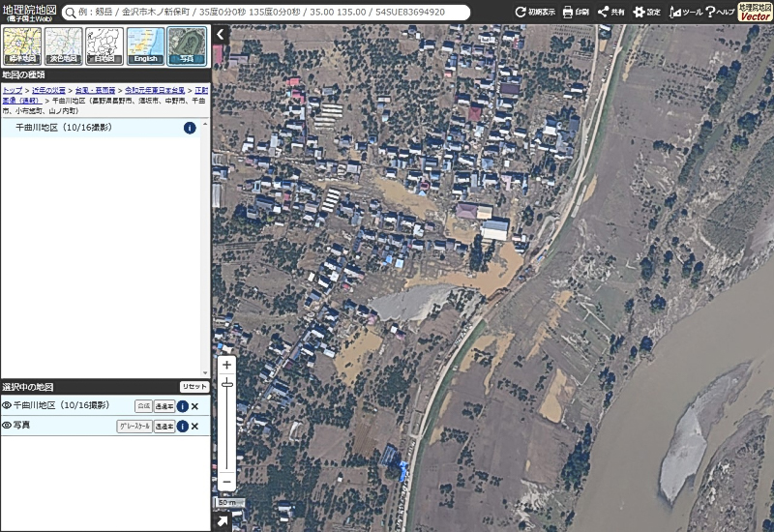Click the map list scrollbar down arrow

click(205, 372)
